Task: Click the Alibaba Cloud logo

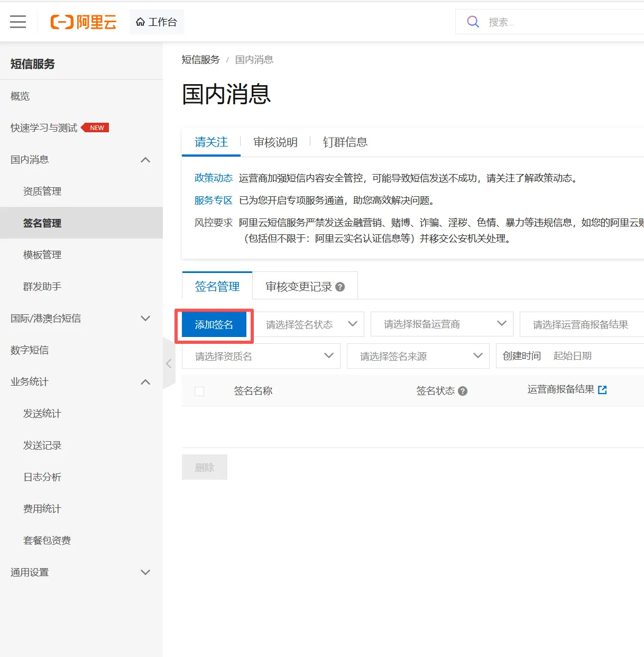Action: pyautogui.click(x=83, y=22)
